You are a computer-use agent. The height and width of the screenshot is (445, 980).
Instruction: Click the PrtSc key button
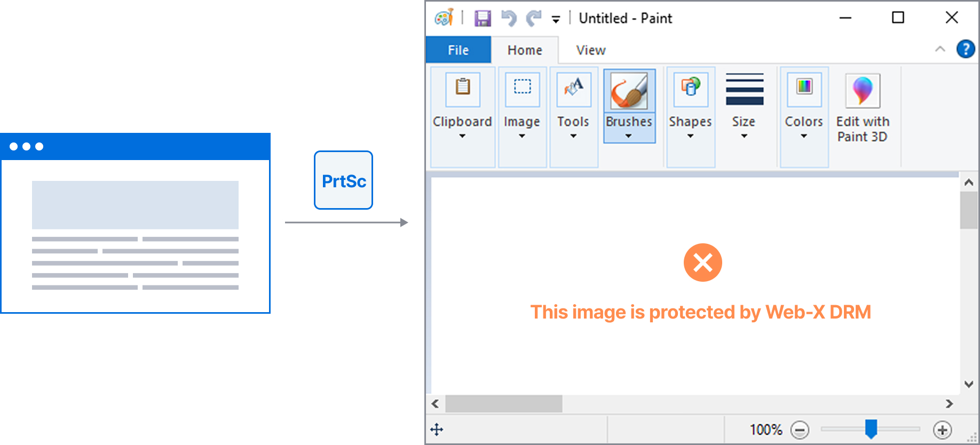point(344,180)
